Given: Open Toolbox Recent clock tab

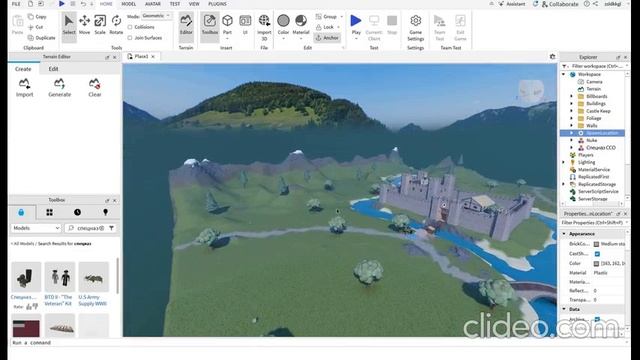Looking at the screenshot, I should point(78,212).
